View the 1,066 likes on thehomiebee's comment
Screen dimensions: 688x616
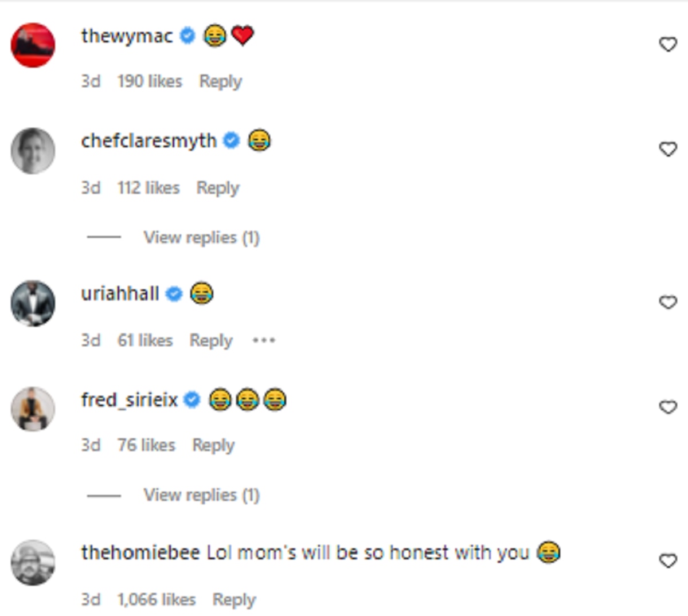[x=157, y=600]
